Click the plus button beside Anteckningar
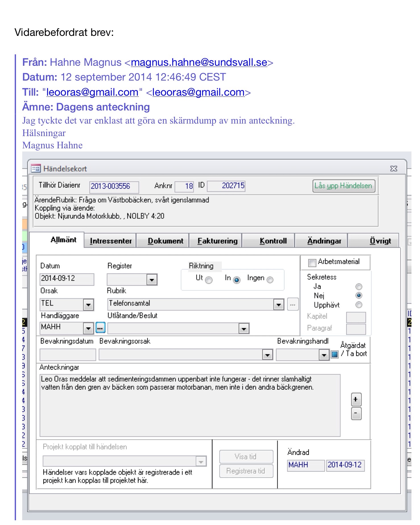 (356, 399)
